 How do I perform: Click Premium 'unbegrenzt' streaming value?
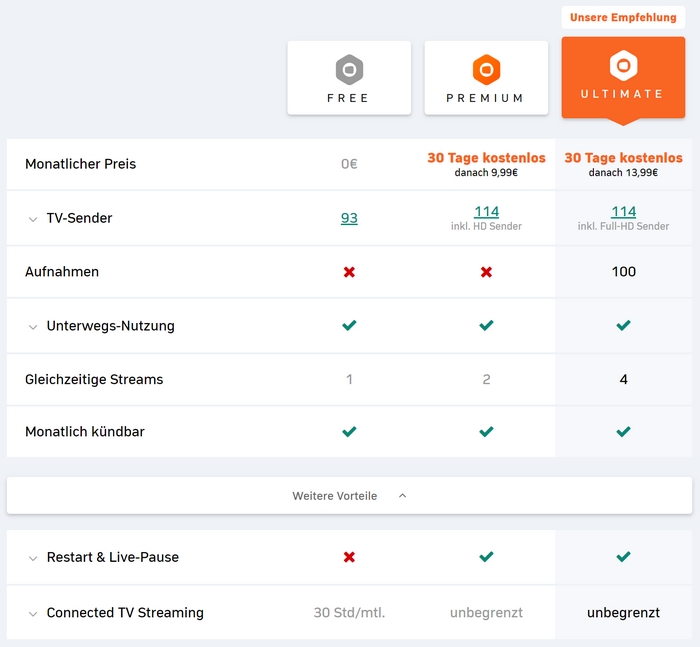click(486, 613)
